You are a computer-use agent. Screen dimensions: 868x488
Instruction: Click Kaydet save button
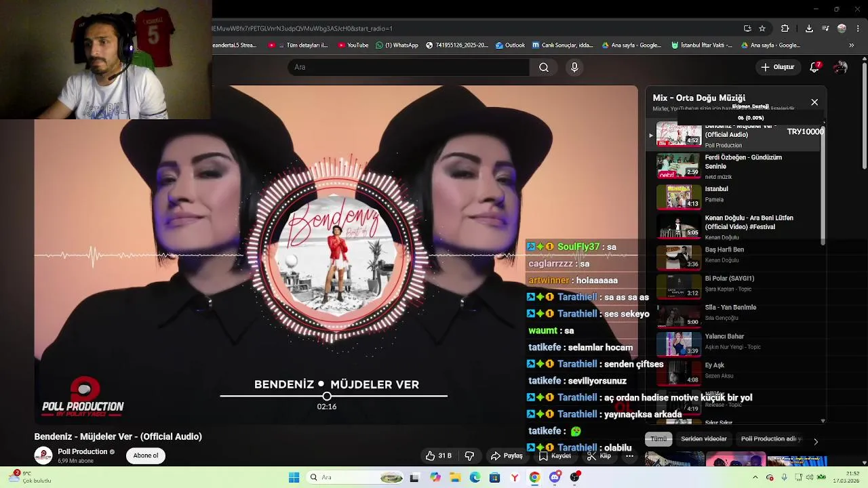click(x=555, y=455)
